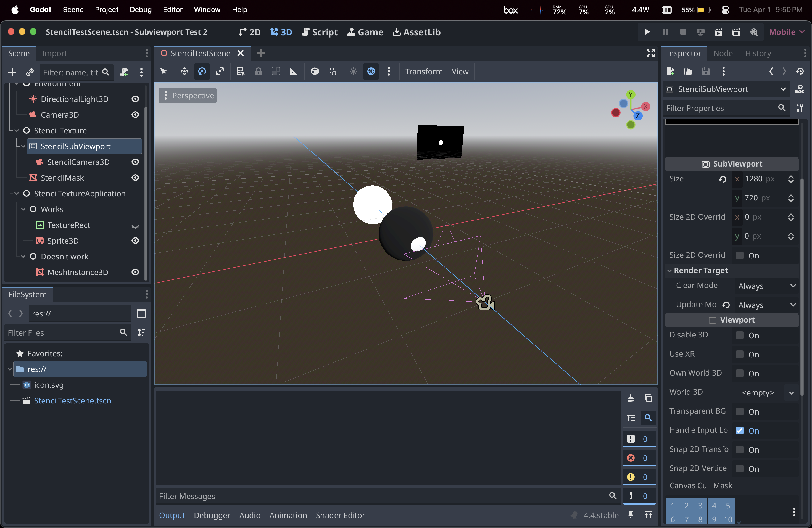Toggle StencilMask visibility eye
The width and height of the screenshot is (812, 528).
click(x=135, y=178)
